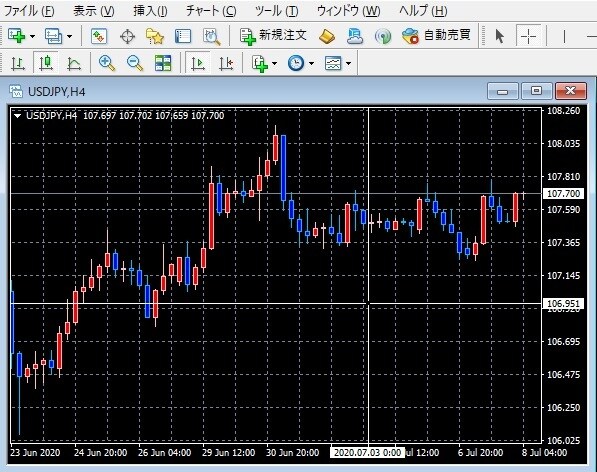The width and height of the screenshot is (597, 472).
Task: Click the USDJPY,H4 chart window icon
Action: 16,91
